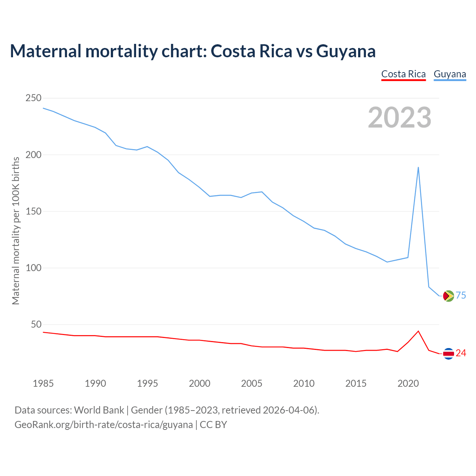Click the chart title text
476x476 pixels.
tap(193, 51)
